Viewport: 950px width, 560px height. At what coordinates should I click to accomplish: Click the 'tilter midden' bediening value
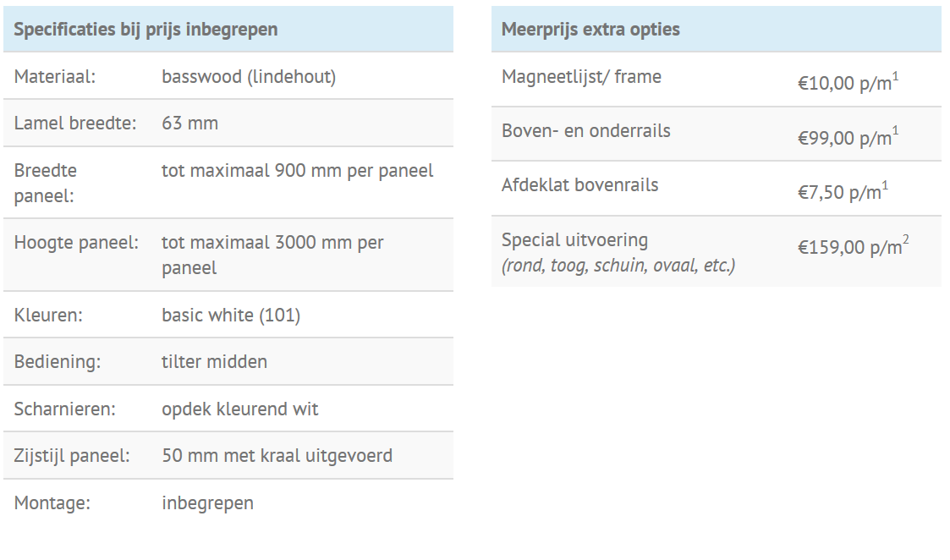point(214,362)
